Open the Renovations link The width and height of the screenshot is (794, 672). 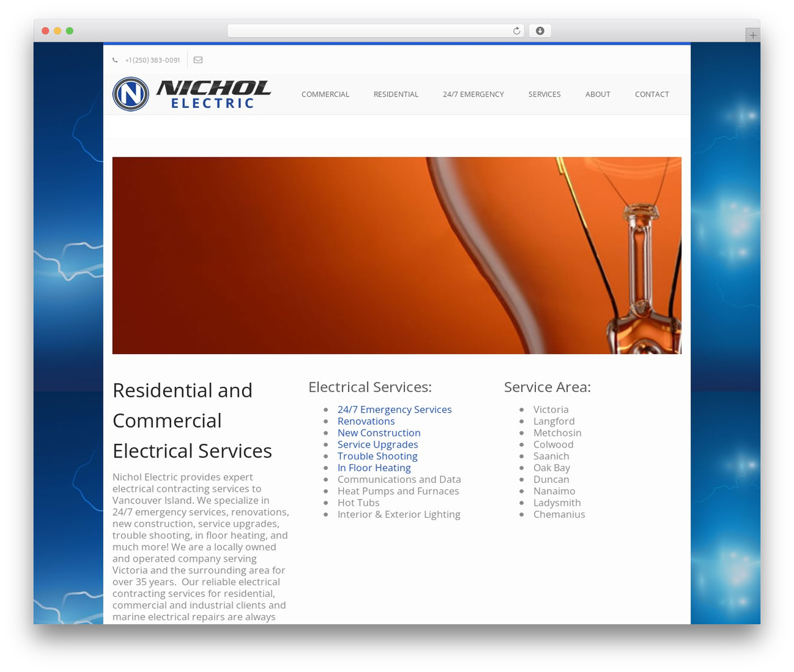pos(366,422)
